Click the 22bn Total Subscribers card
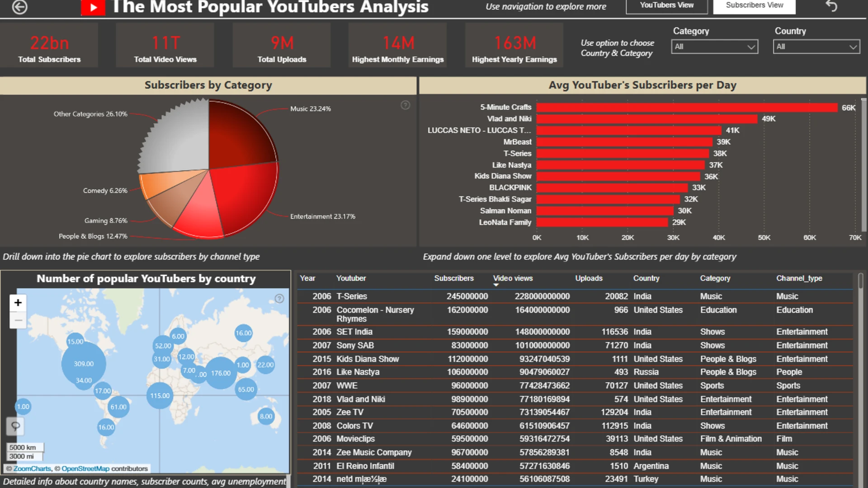 49,45
